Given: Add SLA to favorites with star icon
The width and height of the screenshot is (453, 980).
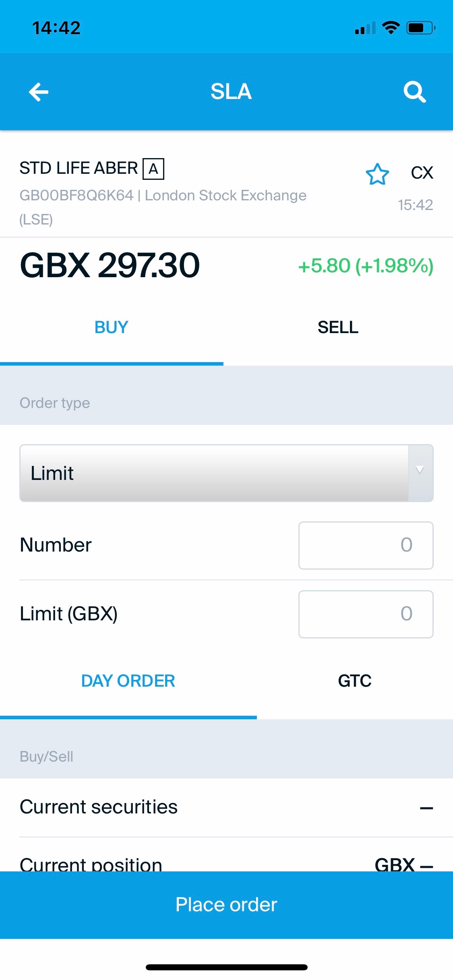Looking at the screenshot, I should (x=377, y=174).
